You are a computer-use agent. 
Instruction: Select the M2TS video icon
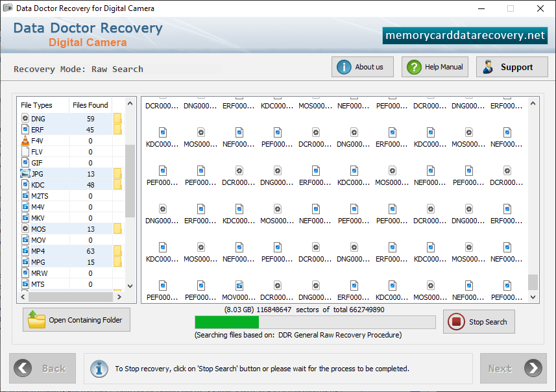tap(25, 195)
